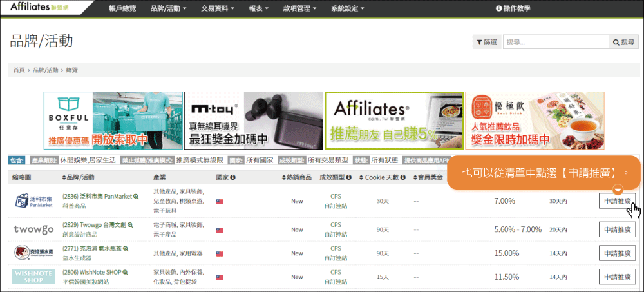Click the twowgo logo thumbnail

tap(33, 229)
